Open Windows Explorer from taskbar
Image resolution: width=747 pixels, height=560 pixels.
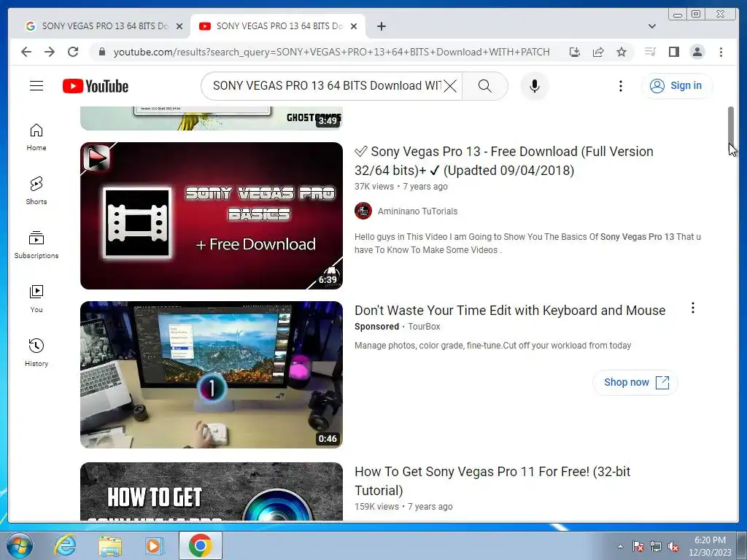click(110, 545)
